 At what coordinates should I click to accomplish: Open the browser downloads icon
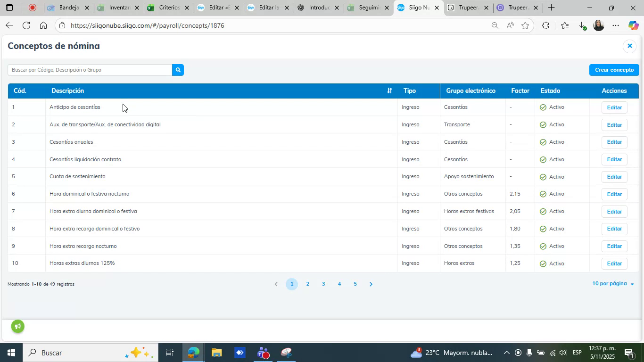[x=582, y=25]
